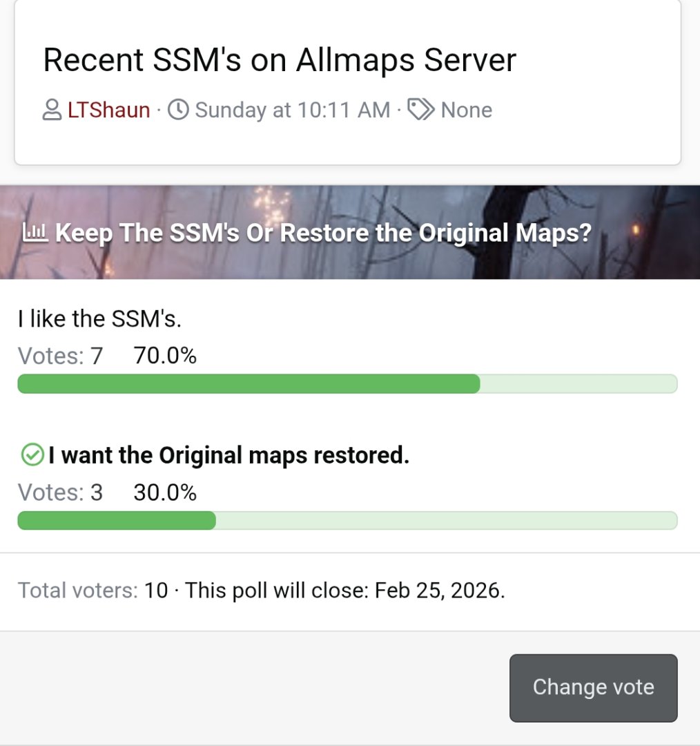Click the "Sunday at 10:11 AM" timestamp
The height and width of the screenshot is (746, 700).
(293, 110)
